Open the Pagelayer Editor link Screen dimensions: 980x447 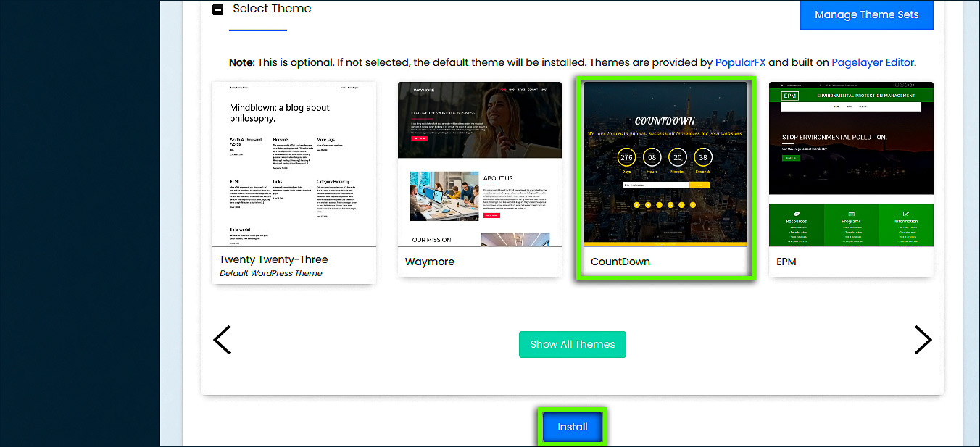click(873, 63)
